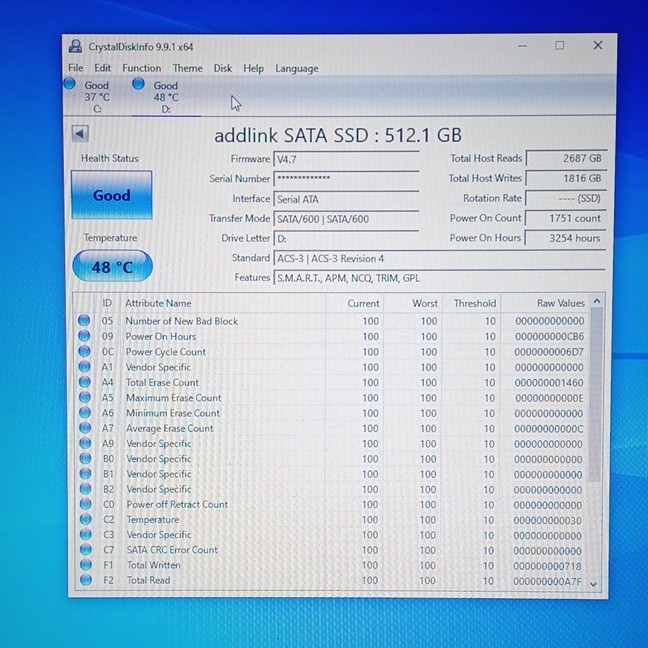Click the ID column header

pos(107,303)
